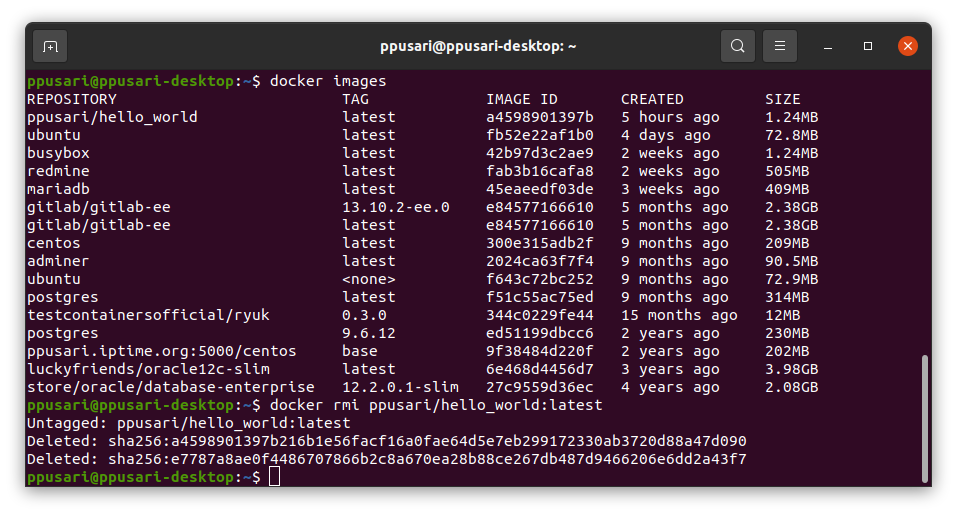Select size 2.08GB
957x515 pixels.
792,387
